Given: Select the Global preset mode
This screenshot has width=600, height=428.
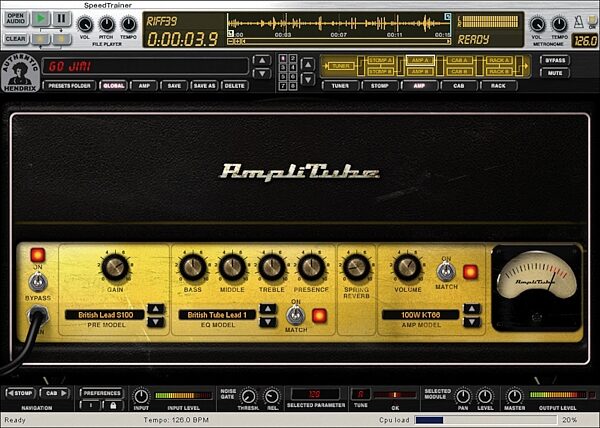Looking at the screenshot, I should click(114, 86).
